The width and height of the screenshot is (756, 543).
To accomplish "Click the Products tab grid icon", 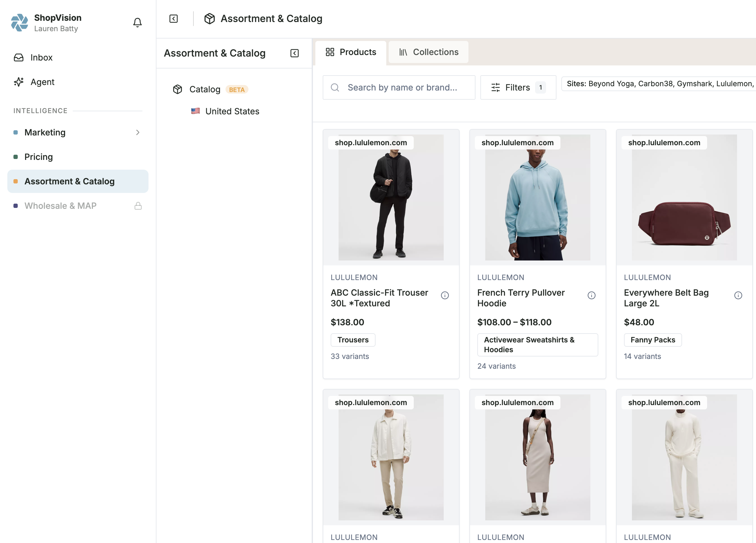I will tap(330, 52).
